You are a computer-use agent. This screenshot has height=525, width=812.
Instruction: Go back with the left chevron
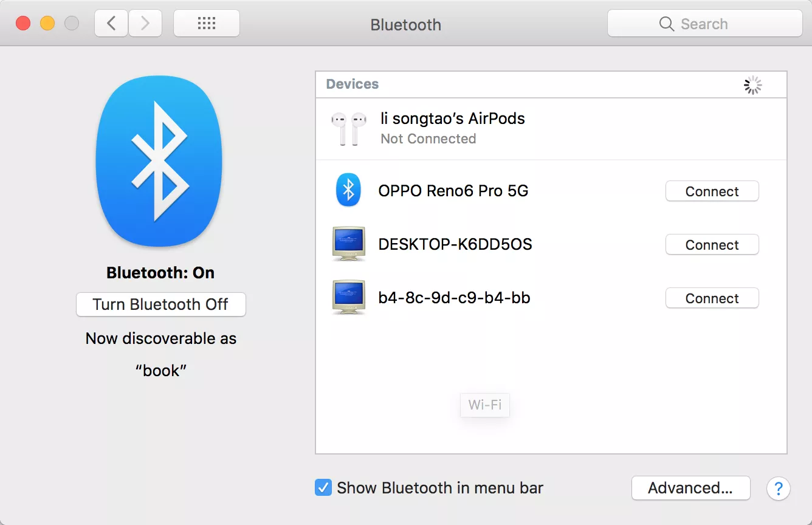[x=111, y=24]
